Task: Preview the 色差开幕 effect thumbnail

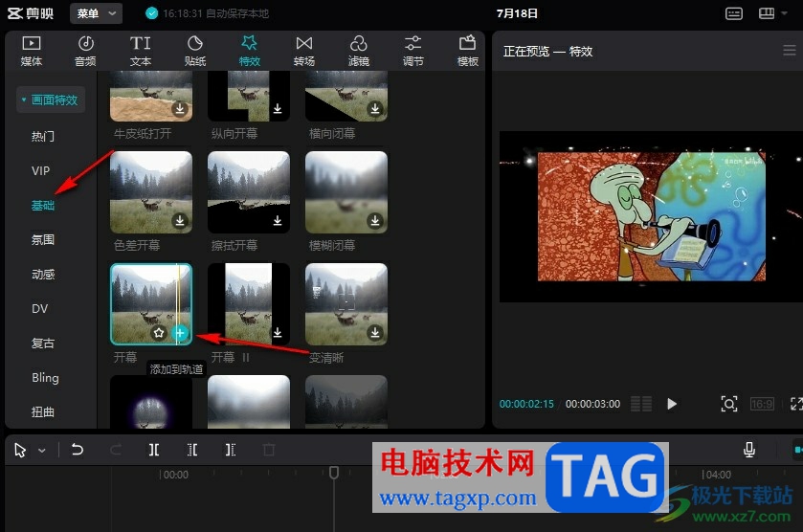Action: tap(151, 192)
